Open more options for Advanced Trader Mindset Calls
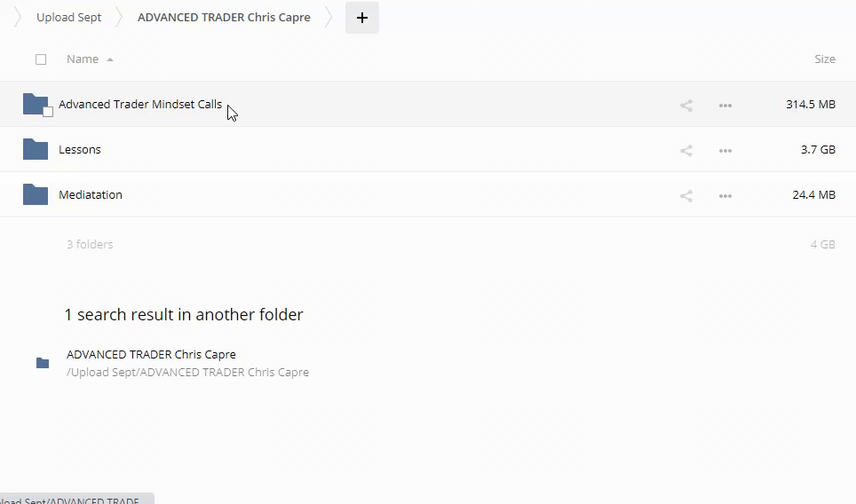 click(x=725, y=106)
